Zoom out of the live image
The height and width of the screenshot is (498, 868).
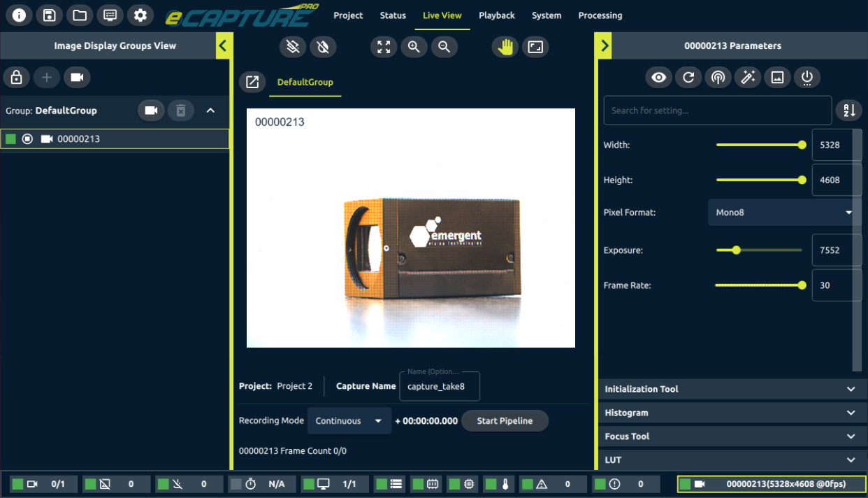pos(444,47)
